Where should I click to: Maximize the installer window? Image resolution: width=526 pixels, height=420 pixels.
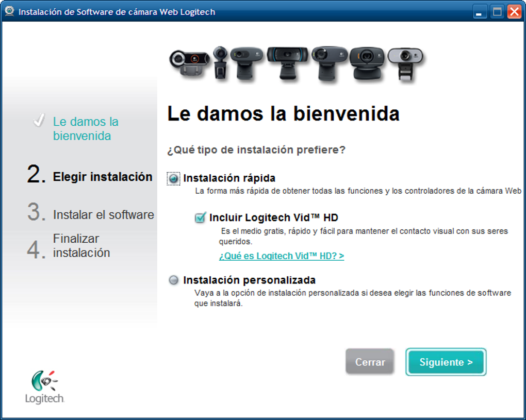coord(497,12)
